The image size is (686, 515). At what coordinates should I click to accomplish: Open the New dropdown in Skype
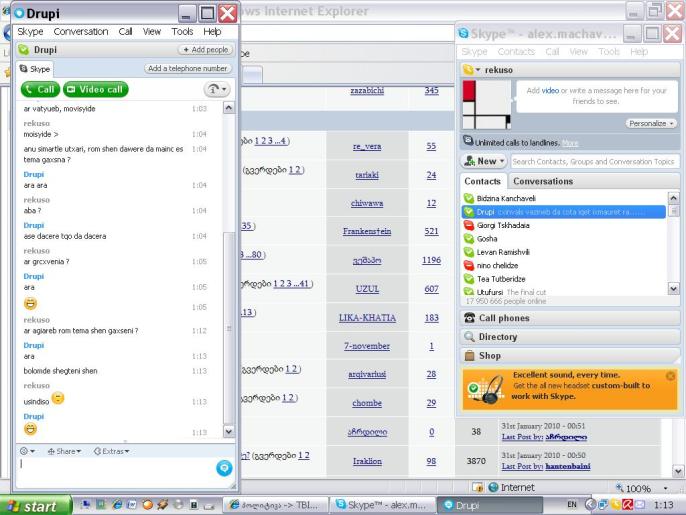point(484,161)
